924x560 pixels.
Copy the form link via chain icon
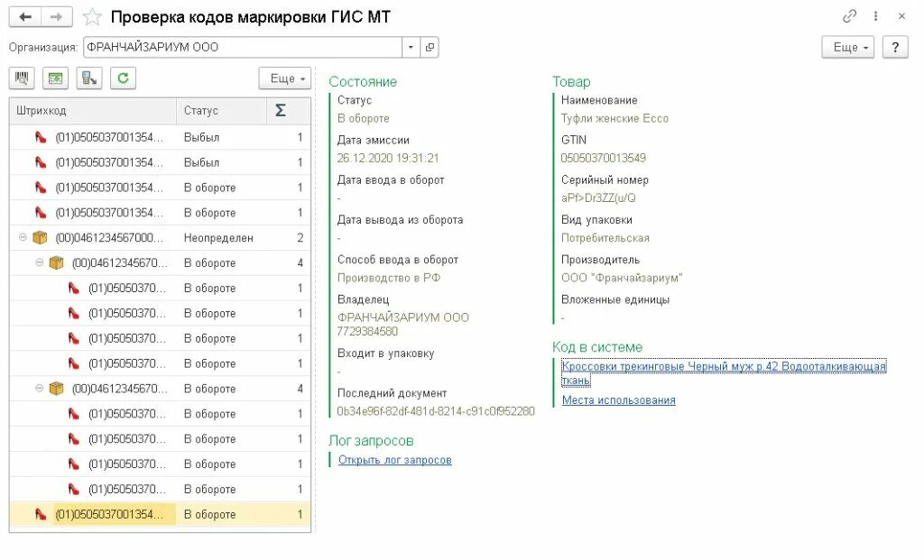849,16
